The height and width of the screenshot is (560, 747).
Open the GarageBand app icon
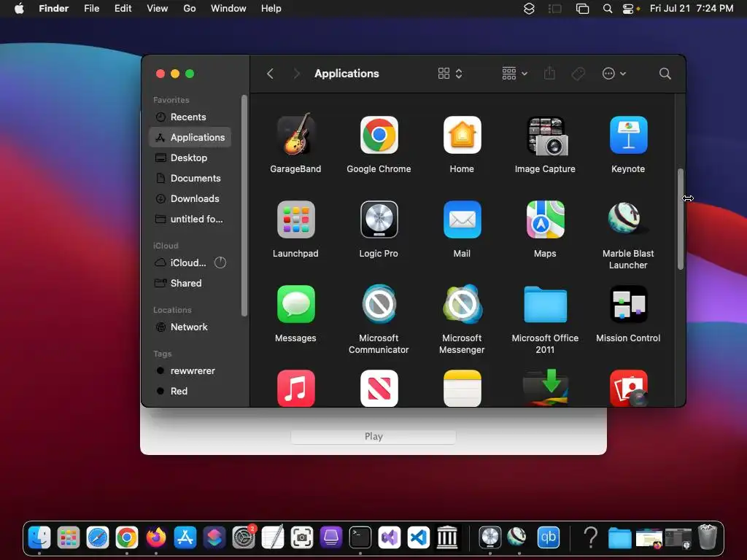point(295,135)
